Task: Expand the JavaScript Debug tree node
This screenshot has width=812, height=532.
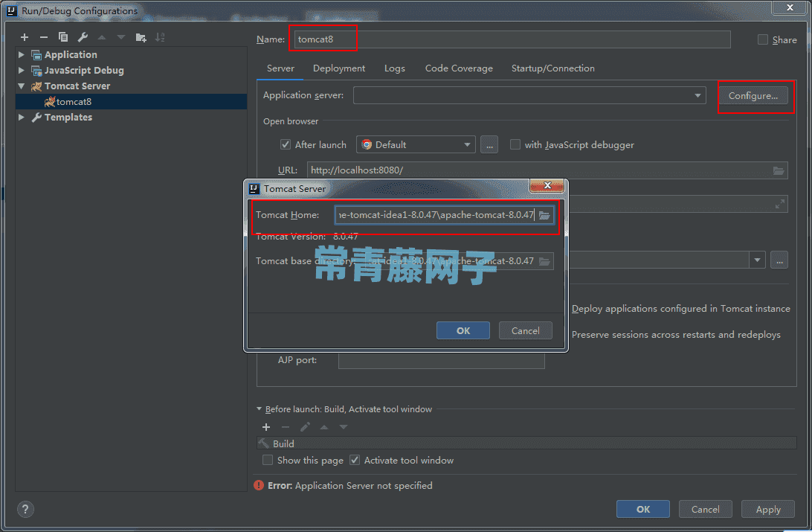Action: point(22,70)
